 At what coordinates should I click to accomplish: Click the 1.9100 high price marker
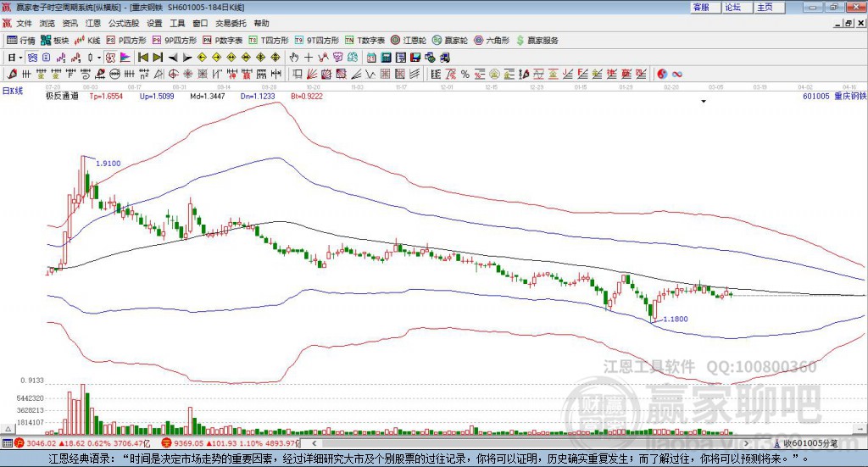[x=108, y=164]
